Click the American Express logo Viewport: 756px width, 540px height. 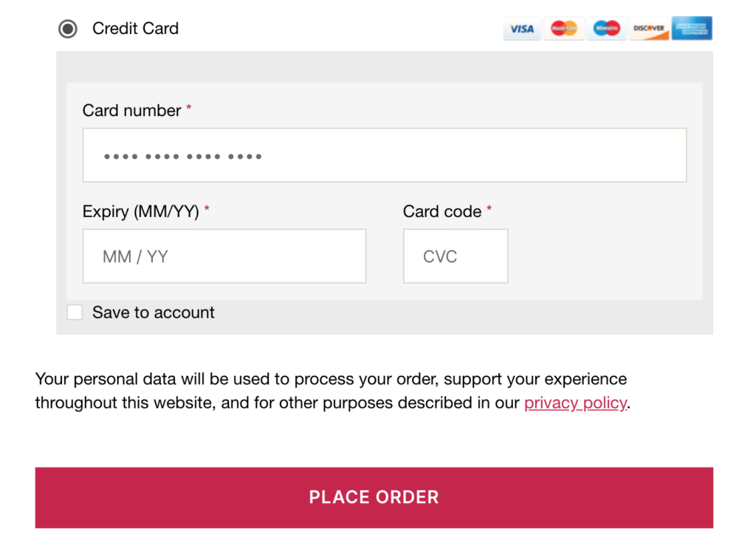point(692,29)
